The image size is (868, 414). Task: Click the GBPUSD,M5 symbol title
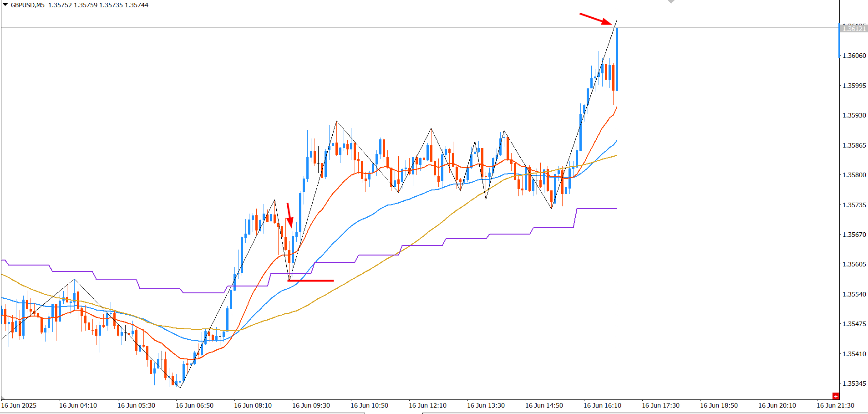coord(28,5)
